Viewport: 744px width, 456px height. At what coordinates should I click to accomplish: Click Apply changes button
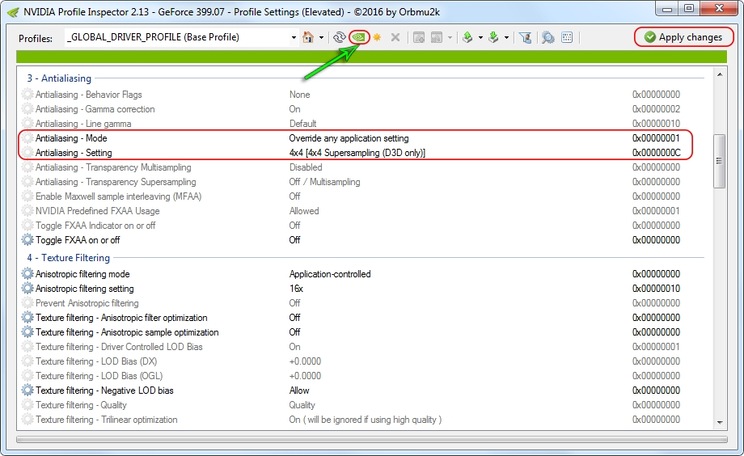pyautogui.click(x=684, y=37)
